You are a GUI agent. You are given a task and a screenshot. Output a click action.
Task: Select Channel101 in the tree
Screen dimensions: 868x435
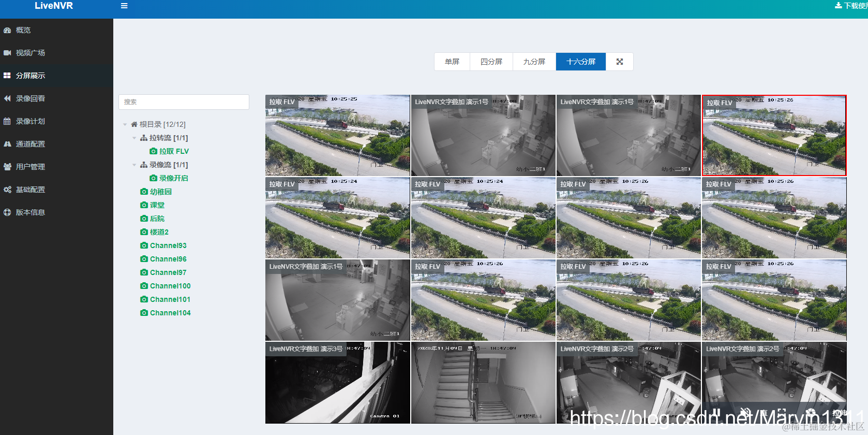click(170, 299)
